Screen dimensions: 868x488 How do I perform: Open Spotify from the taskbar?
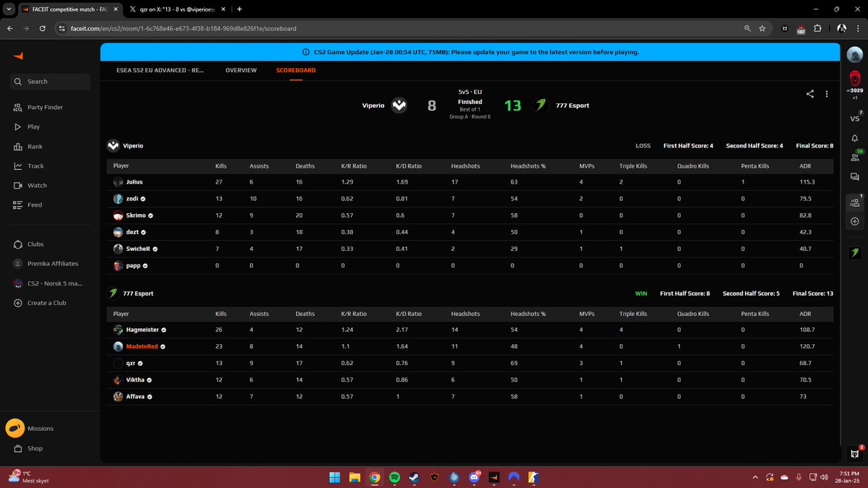coord(394,477)
